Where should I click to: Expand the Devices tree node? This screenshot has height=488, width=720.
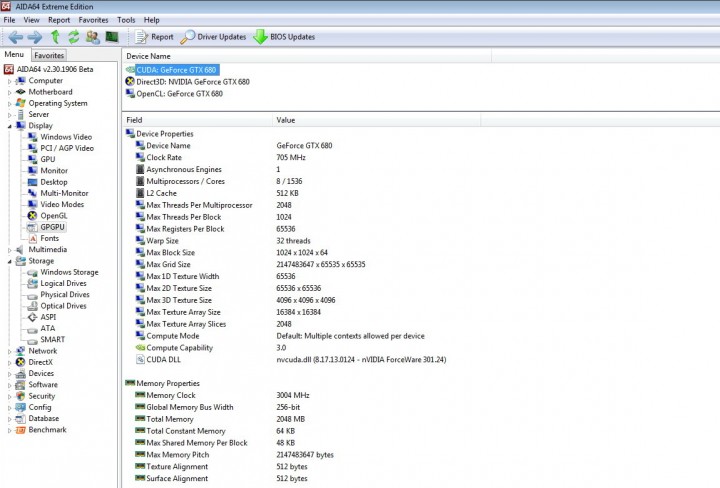click(x=9, y=374)
